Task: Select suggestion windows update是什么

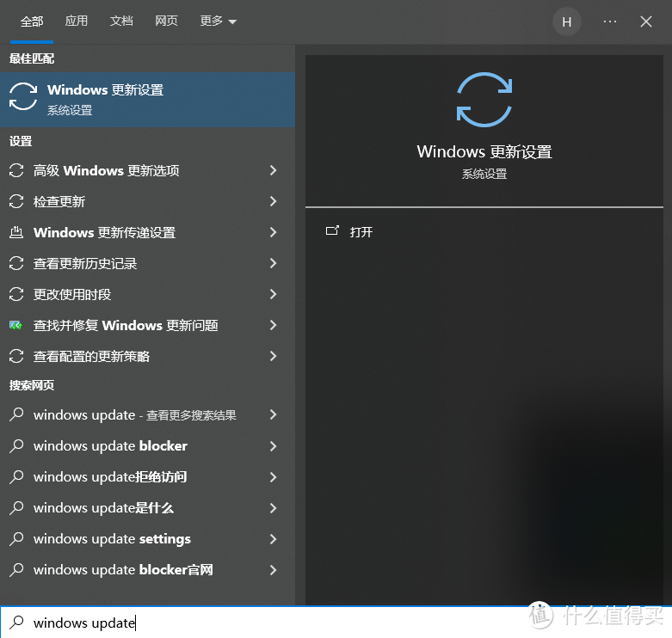Action: 147,508
